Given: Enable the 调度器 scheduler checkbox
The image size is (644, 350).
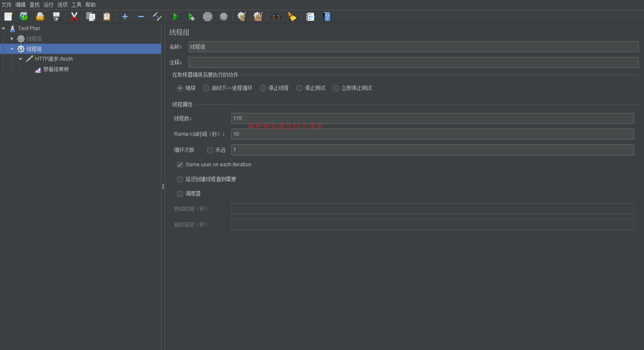Looking at the screenshot, I should pyautogui.click(x=180, y=194).
